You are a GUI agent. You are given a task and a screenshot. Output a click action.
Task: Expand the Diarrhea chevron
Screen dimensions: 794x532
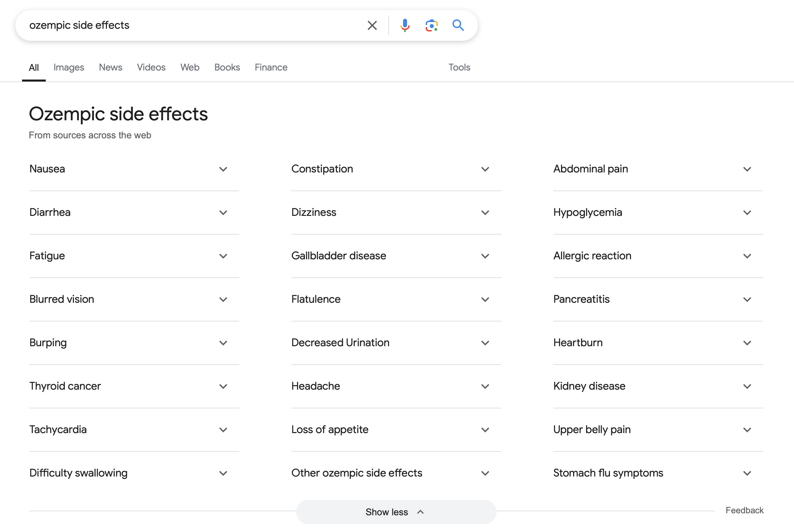(223, 213)
